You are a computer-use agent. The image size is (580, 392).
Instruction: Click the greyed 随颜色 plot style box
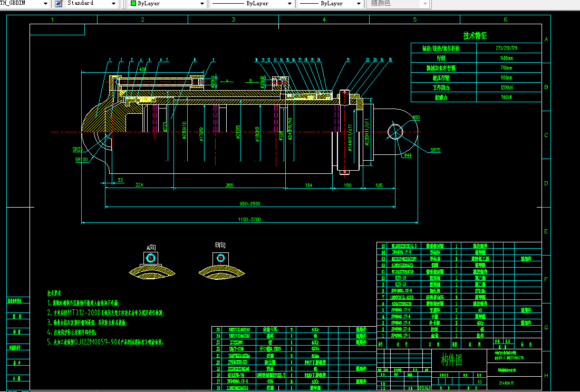coord(398,3)
